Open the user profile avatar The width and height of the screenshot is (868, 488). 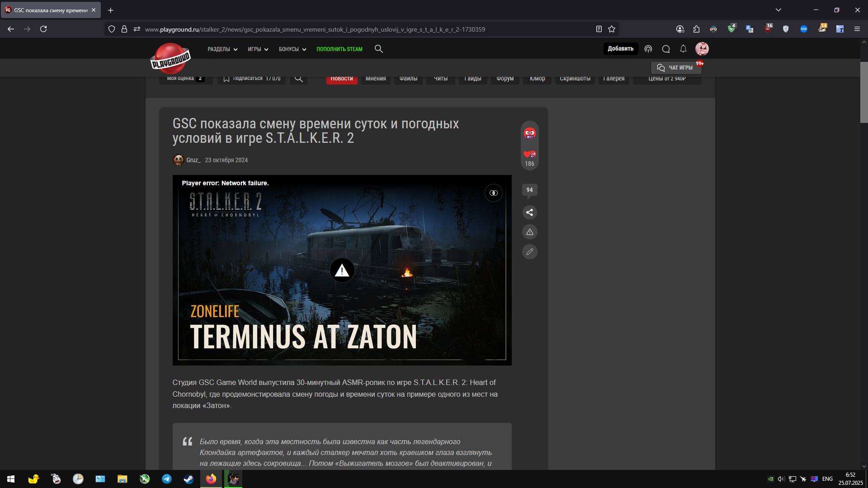702,49
